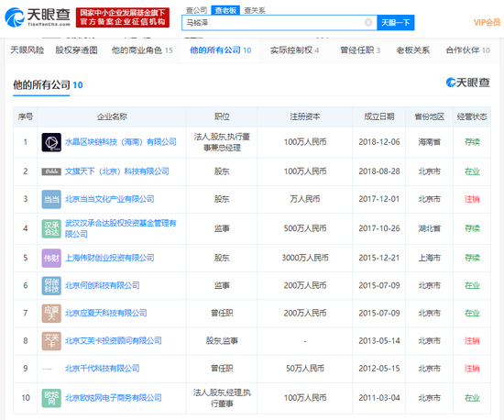504x420 pixels.
Task: Open the 曾经任职 3 tab
Action: tap(360, 50)
